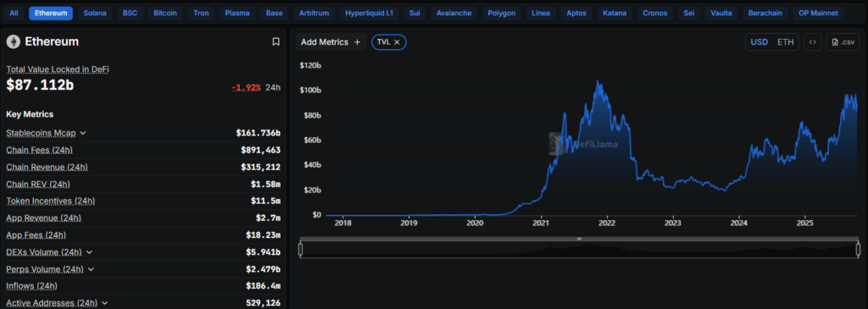The width and height of the screenshot is (868, 309).
Task: Click the Inflows (24h) label
Action: [31, 286]
